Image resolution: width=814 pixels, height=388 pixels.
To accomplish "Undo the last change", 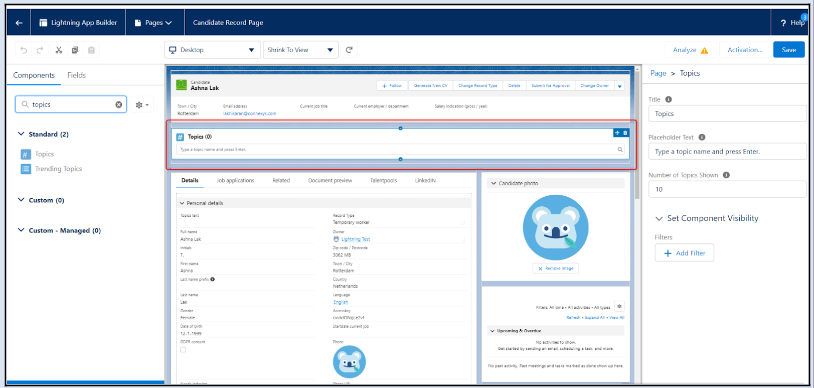I will [x=23, y=50].
